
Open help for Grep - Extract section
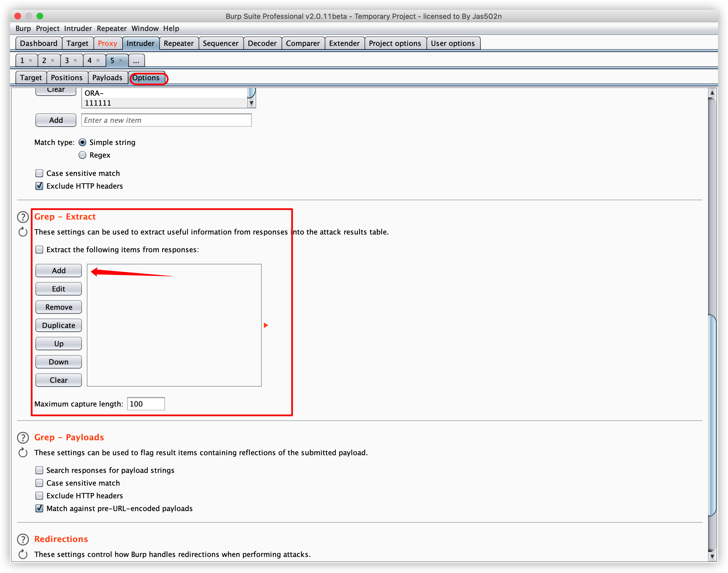(23, 217)
